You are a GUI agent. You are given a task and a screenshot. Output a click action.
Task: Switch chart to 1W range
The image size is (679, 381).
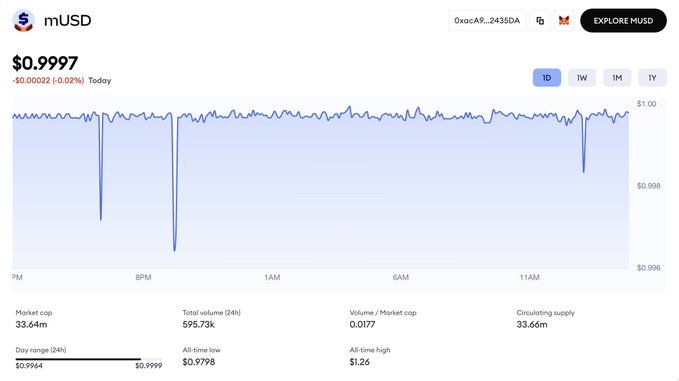click(x=582, y=77)
